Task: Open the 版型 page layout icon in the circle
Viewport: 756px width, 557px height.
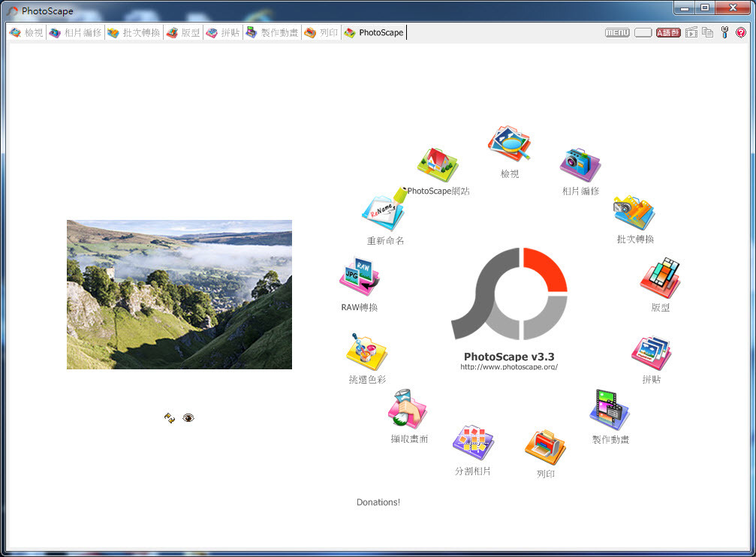Action: 660,277
